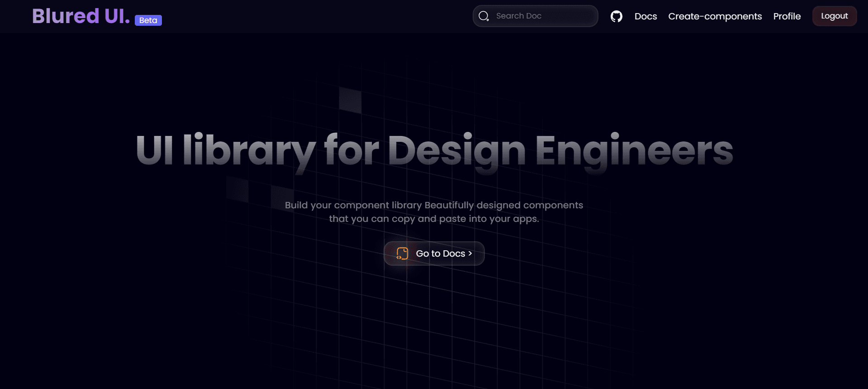Click the Blured UI. logo
Viewport: 868px width, 389px height.
coord(81,16)
